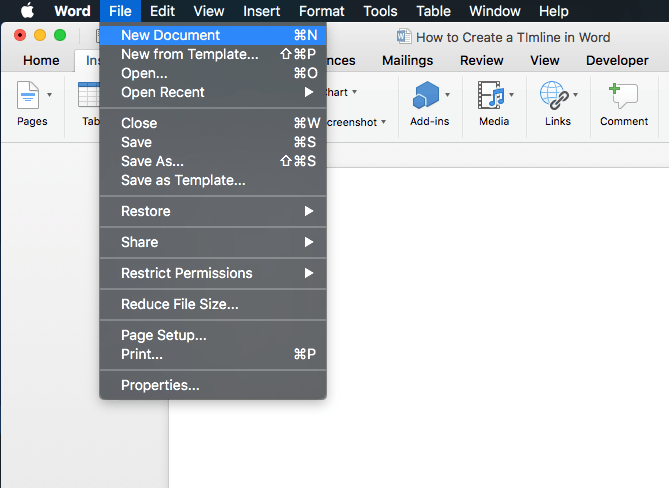The image size is (669, 488).
Task: Open the Help menu
Action: [x=553, y=11]
